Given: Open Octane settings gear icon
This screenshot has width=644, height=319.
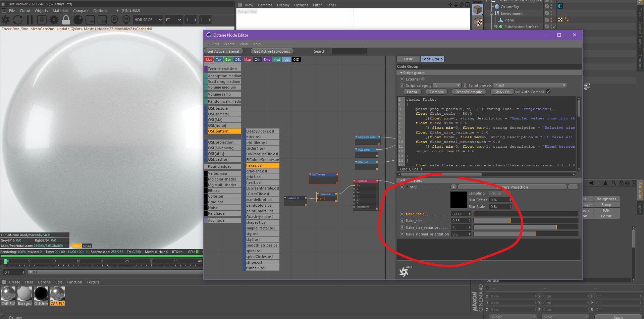Looking at the screenshot, I should coord(54,20).
